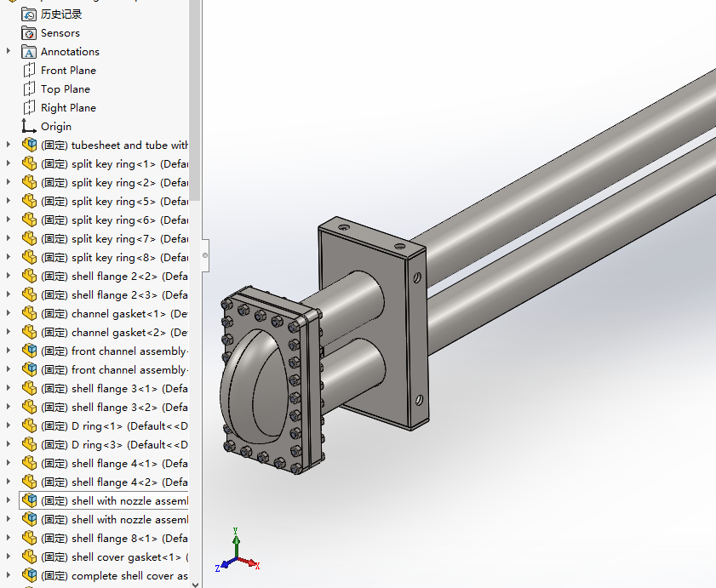Select the "shell flange 2<3>" row text
This screenshot has height=588, width=716.
(x=114, y=295)
